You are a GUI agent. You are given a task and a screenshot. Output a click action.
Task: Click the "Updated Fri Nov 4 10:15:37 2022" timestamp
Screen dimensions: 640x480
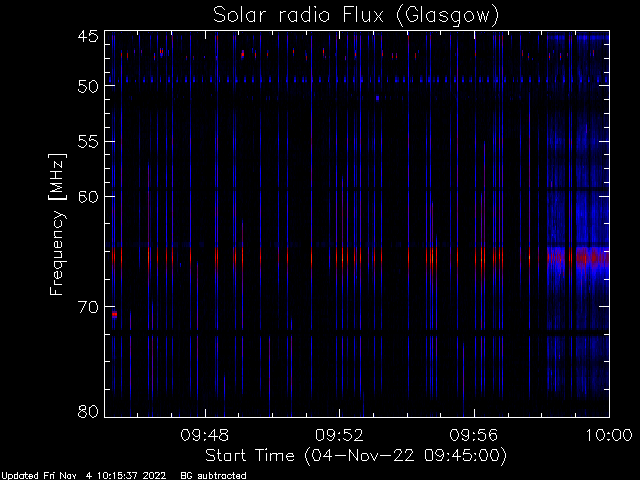point(83,476)
